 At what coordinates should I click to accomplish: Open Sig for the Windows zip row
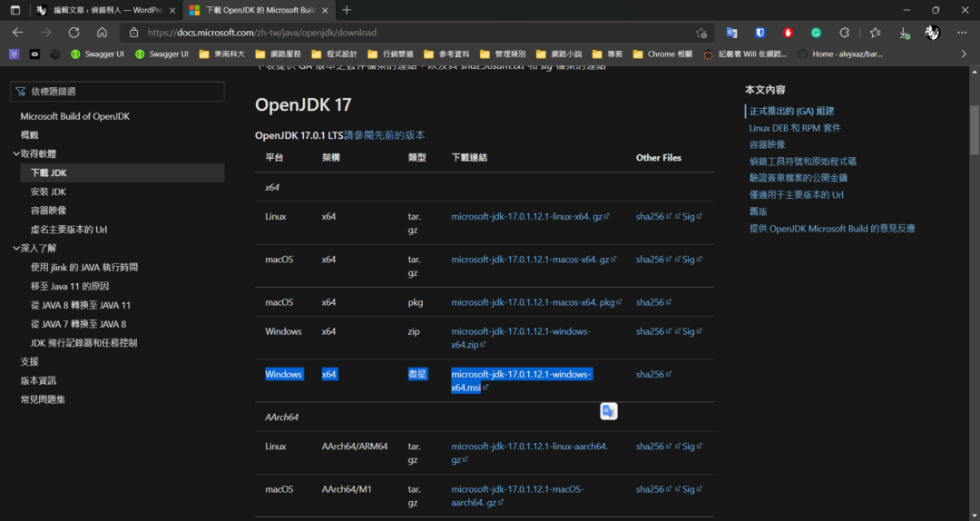point(691,331)
